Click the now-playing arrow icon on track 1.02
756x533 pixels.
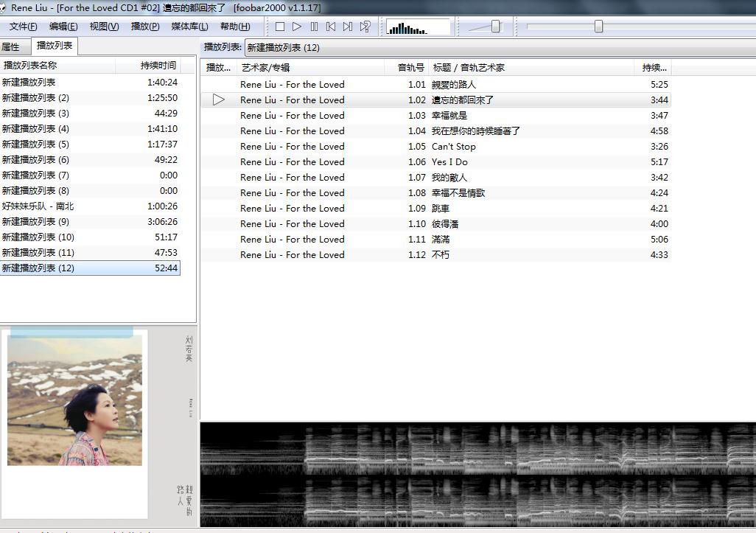pos(218,100)
